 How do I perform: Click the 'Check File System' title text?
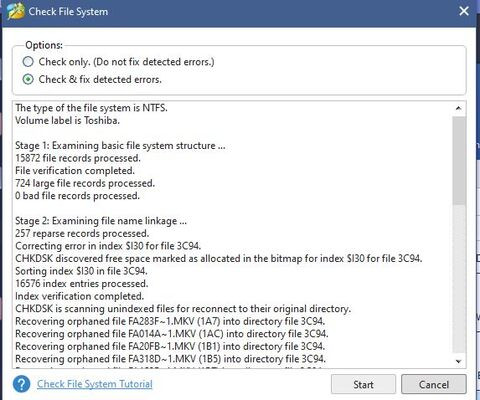[x=68, y=12]
